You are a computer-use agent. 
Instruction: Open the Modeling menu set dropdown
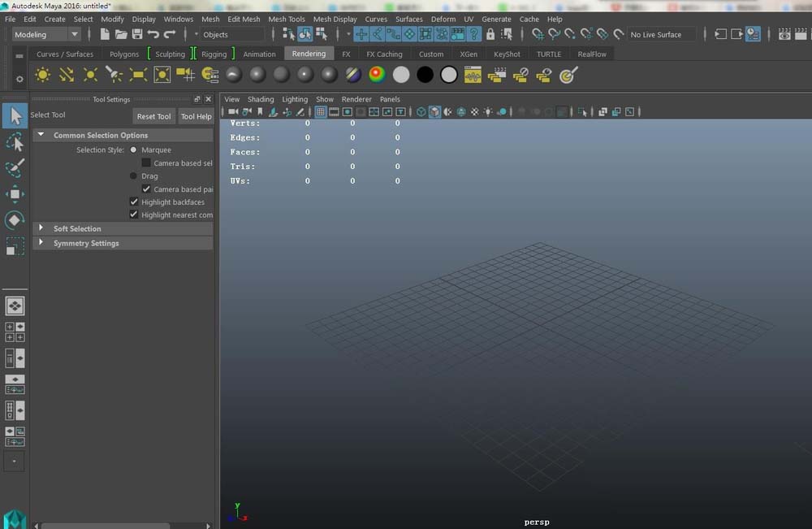[x=45, y=35]
